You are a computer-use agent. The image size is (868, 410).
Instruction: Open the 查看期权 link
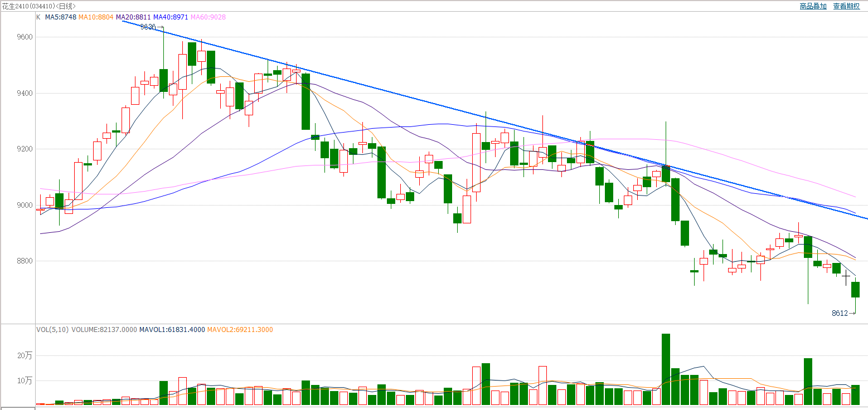[846, 6]
